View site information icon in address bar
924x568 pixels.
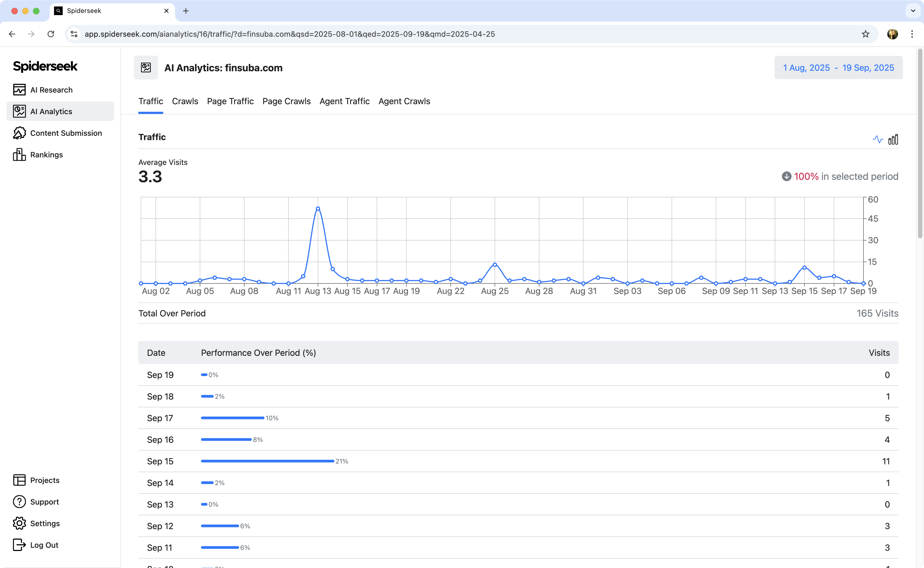(74, 34)
